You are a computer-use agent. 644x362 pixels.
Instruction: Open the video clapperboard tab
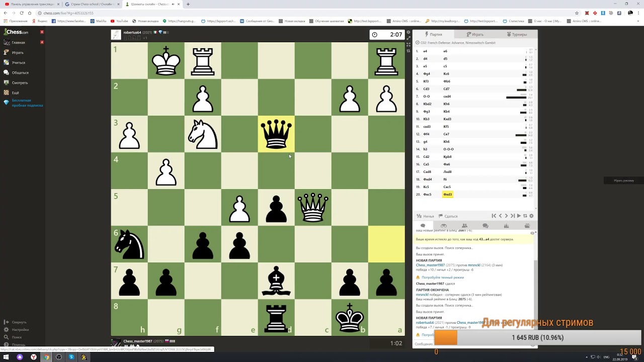coord(527,226)
